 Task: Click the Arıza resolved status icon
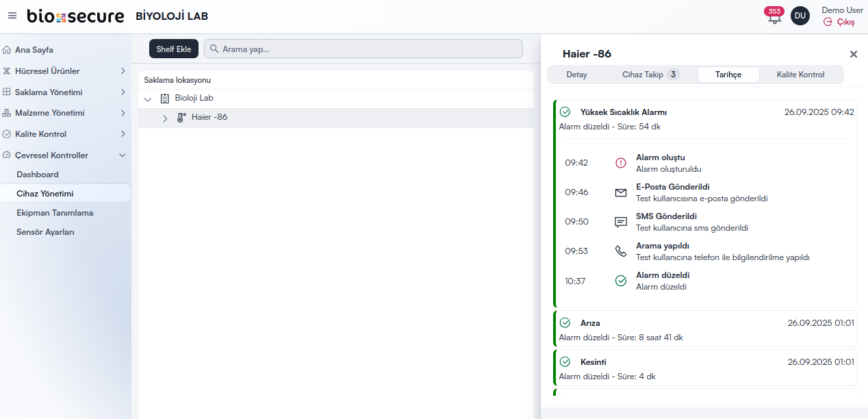565,322
